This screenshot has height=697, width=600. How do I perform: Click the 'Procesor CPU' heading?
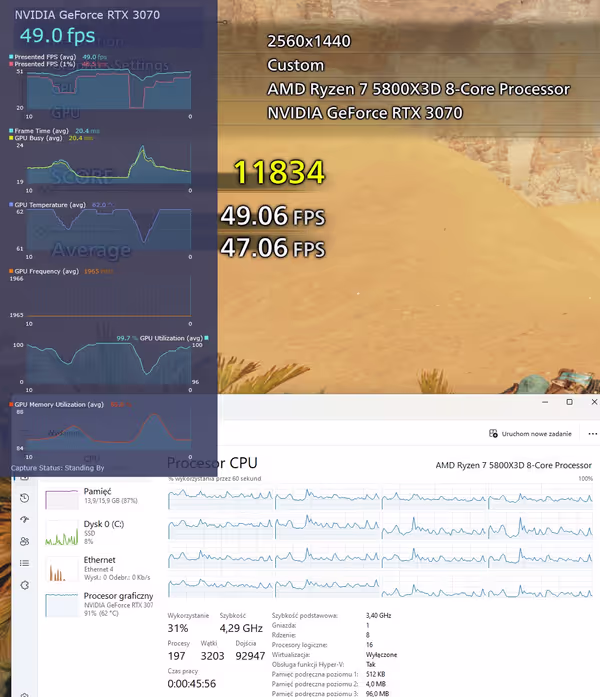click(212, 463)
